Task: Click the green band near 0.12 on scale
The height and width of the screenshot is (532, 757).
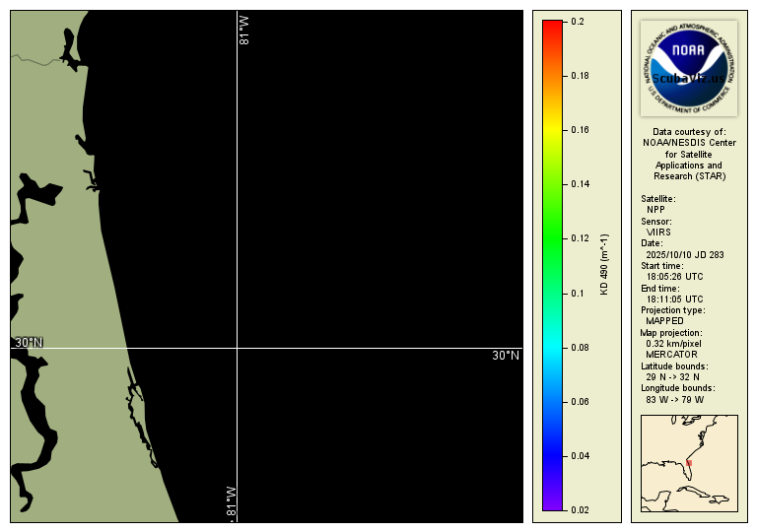Action: coord(552,238)
